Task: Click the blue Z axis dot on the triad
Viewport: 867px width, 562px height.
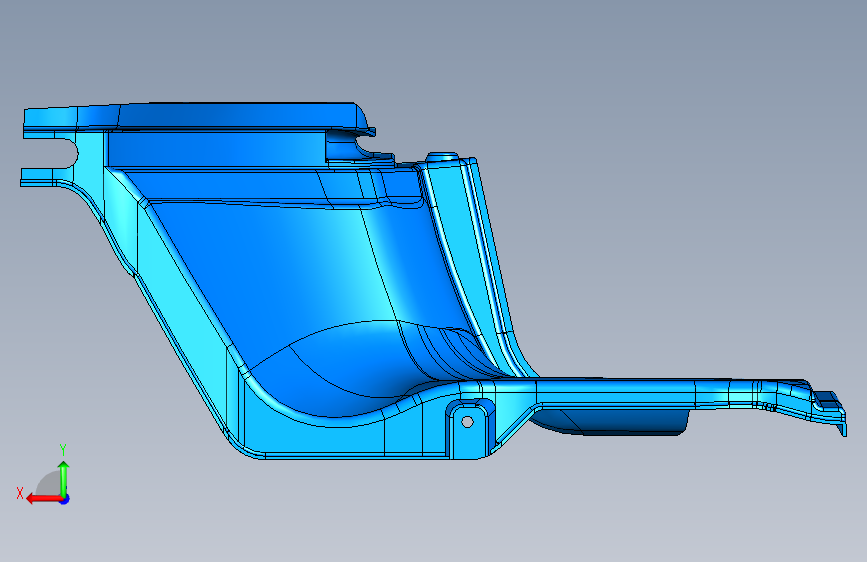Action: click(65, 499)
